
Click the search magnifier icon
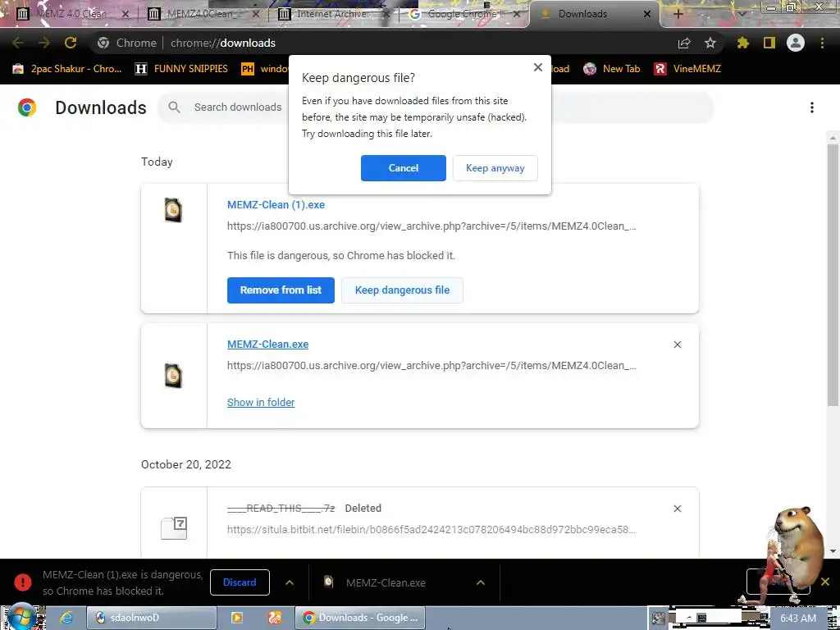coord(174,107)
